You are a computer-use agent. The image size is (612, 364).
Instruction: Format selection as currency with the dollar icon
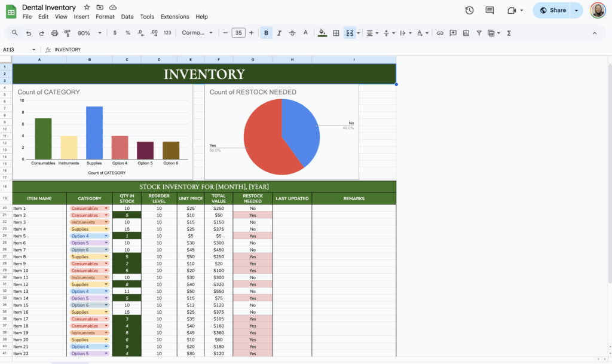click(115, 33)
